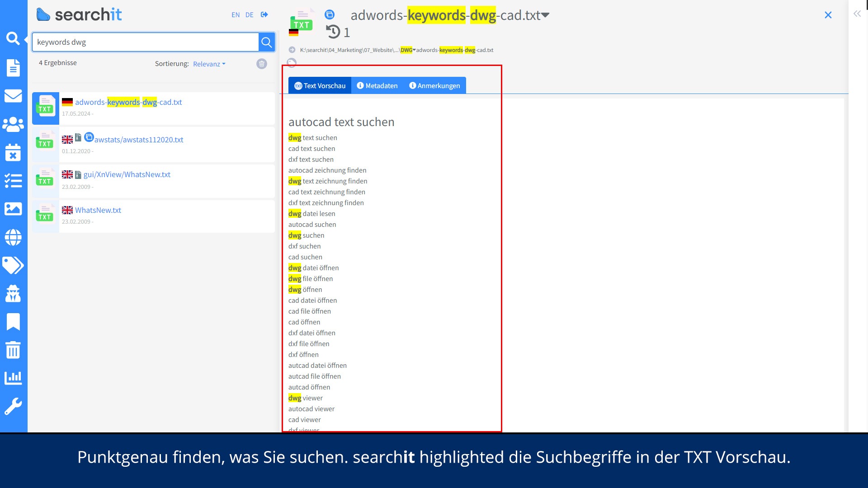This screenshot has width=868, height=488.
Task: Open the settings wrench in the sidebar
Action: [13, 406]
